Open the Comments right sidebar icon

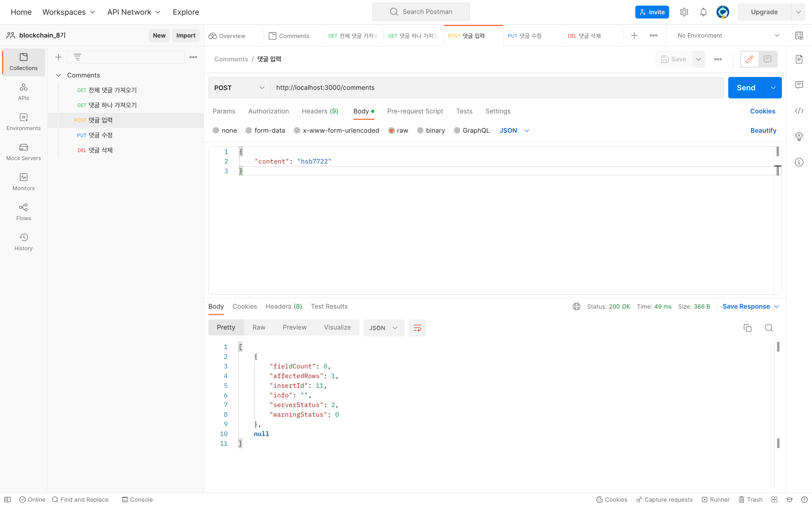click(x=799, y=85)
